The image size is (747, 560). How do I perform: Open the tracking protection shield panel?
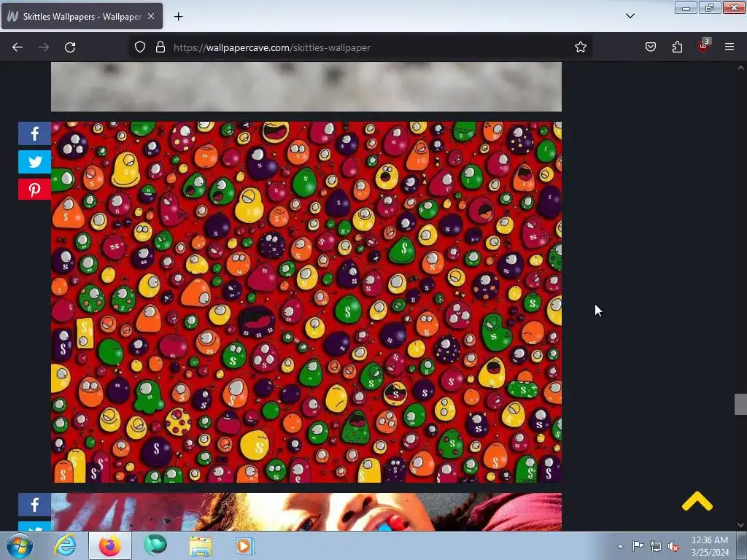(139, 47)
